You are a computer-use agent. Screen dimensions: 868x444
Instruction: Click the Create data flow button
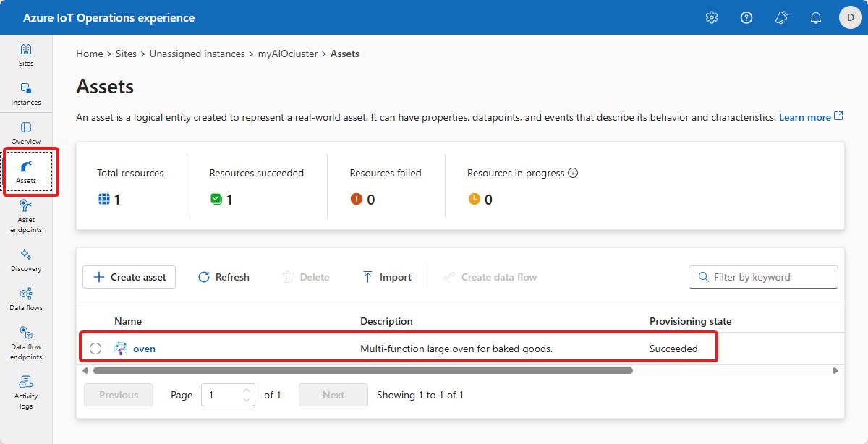coord(490,277)
